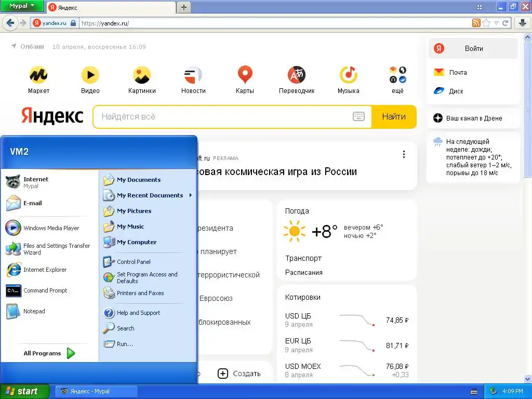Click the page vertical scrollbar thumb
This screenshot has height=399, width=532.
tap(528, 109)
